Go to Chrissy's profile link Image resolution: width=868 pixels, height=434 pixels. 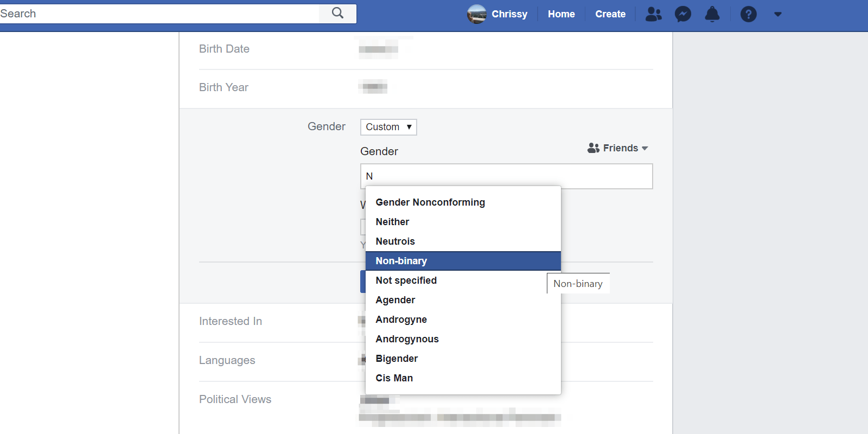tap(509, 14)
